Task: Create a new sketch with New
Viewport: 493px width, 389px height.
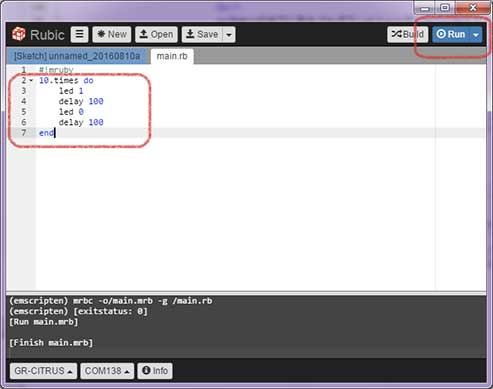Action: [x=112, y=34]
